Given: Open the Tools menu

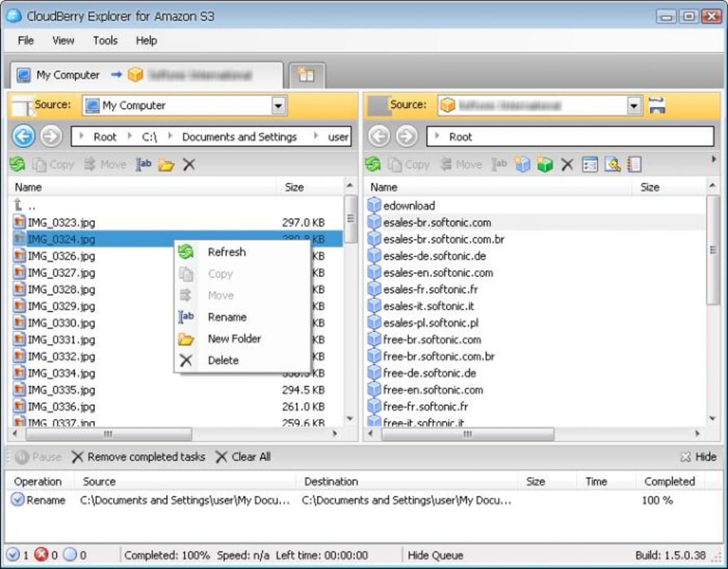Looking at the screenshot, I should (105, 41).
